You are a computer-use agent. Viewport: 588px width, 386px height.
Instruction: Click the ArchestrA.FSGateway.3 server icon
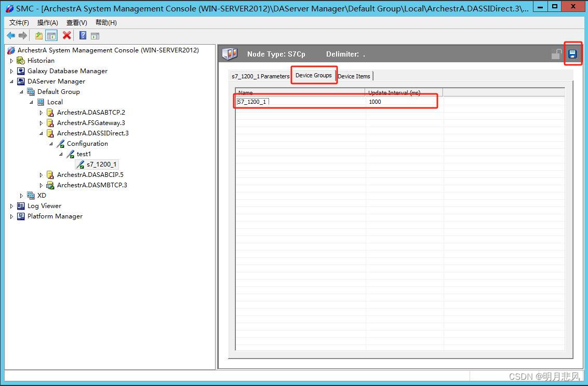[50, 123]
